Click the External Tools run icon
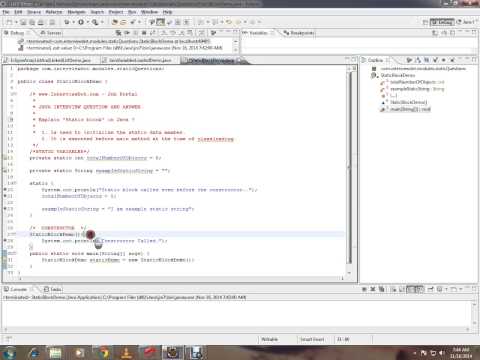Screen dimensions: 480x360 95,22
